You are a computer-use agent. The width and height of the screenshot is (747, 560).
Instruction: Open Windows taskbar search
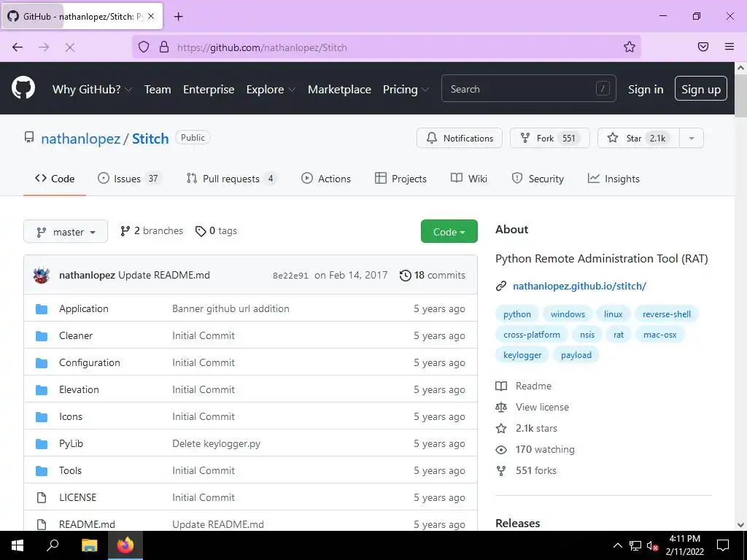tap(53, 545)
